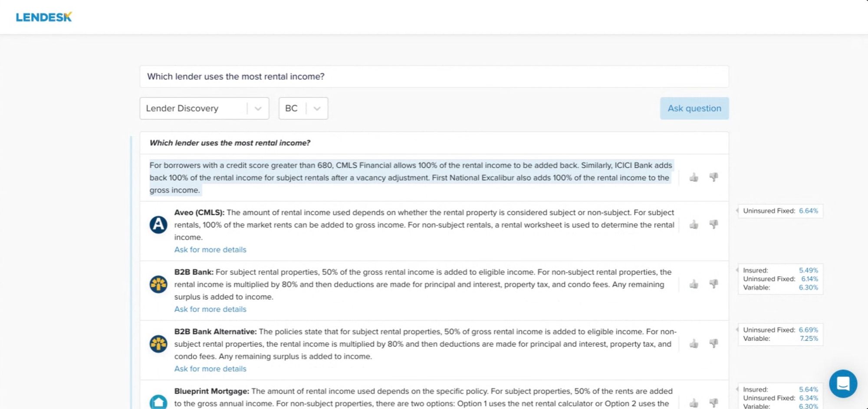Image resolution: width=868 pixels, height=409 pixels.
Task: Ask more details for B2B Bank Alternative
Action: click(210, 369)
